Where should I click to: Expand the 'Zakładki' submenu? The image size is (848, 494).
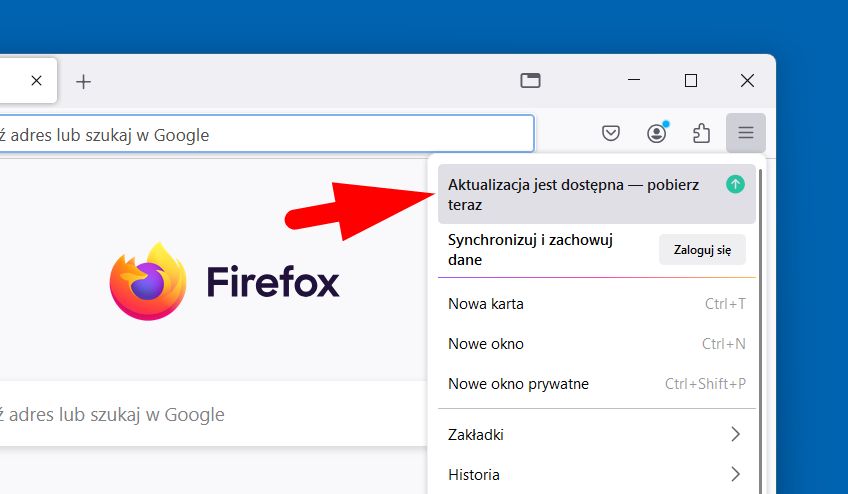click(597, 434)
